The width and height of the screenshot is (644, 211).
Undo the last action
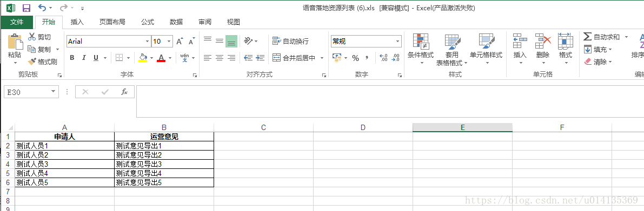pos(42,8)
